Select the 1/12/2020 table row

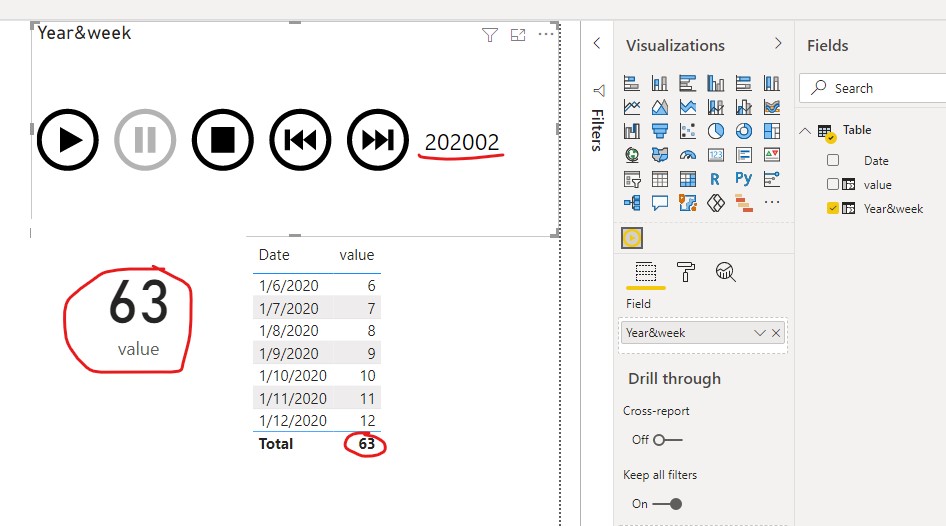(317, 420)
